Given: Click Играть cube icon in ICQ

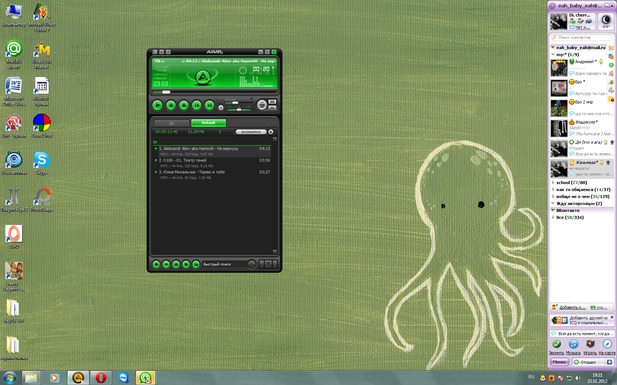Looking at the screenshot, I should (590, 344).
